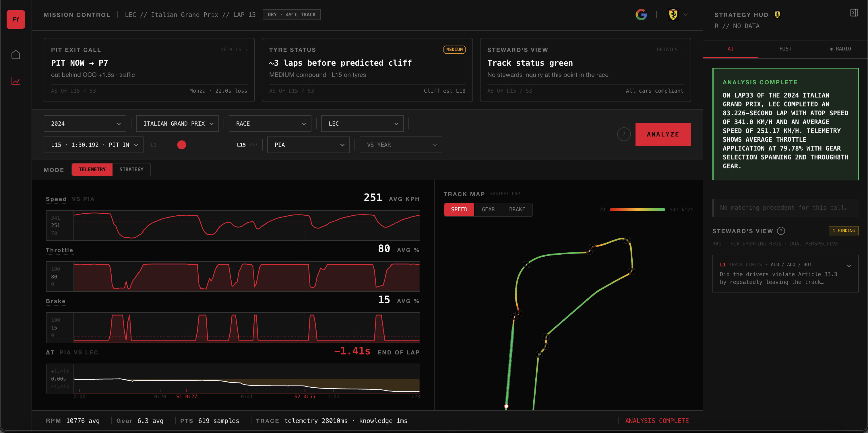Image resolution: width=868 pixels, height=433 pixels.
Task: Open the 2024 year dropdown
Action: point(85,124)
